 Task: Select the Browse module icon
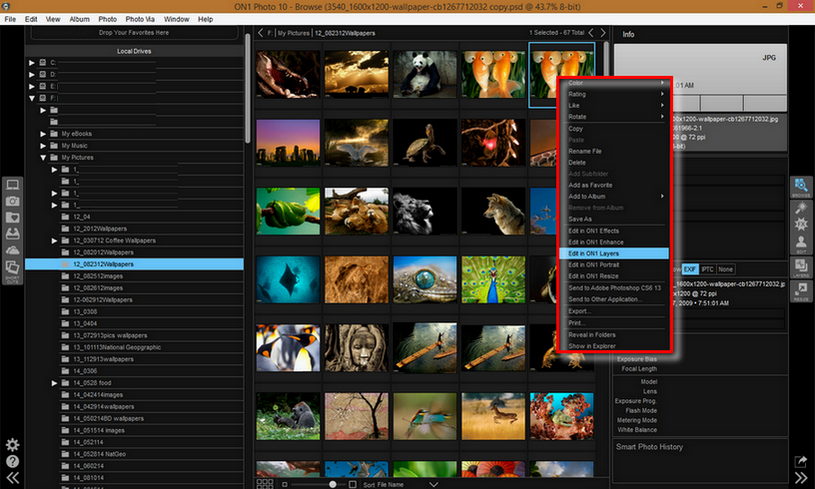tap(801, 187)
